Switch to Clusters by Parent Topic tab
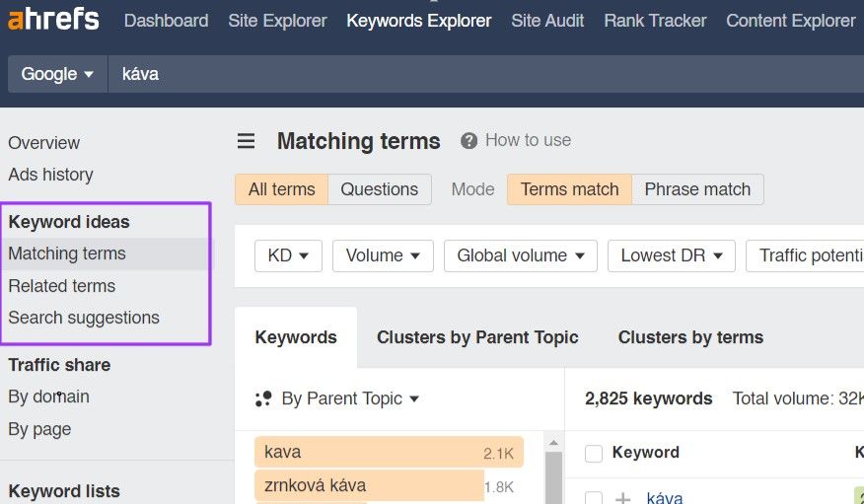This screenshot has width=864, height=504. (x=477, y=337)
